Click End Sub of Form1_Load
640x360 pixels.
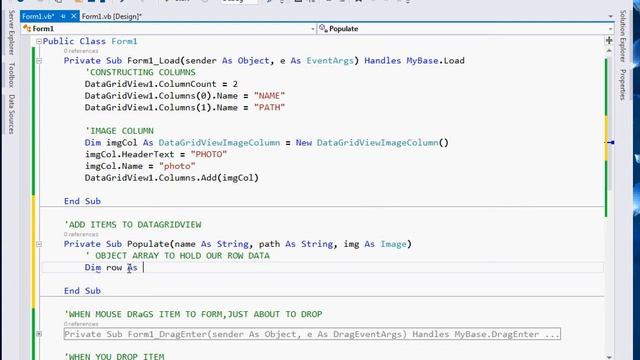pyautogui.click(x=82, y=201)
